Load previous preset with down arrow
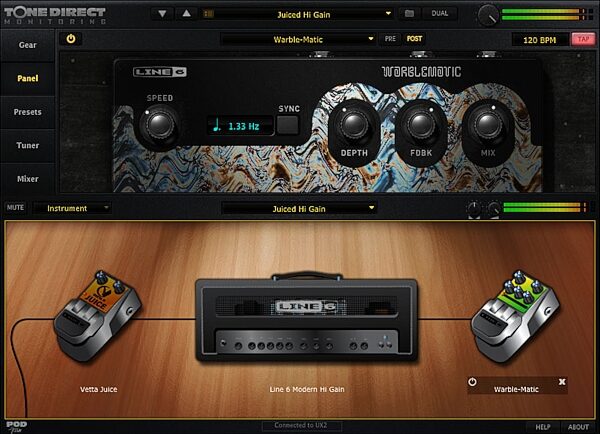600x434 pixels. (162, 14)
